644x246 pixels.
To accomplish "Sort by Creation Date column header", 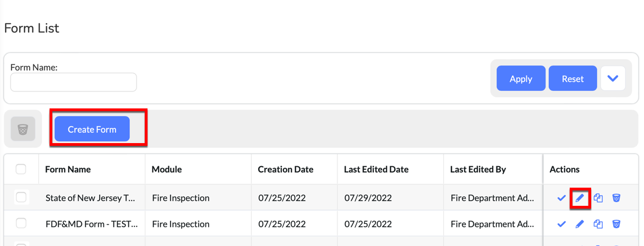I will pyautogui.click(x=286, y=169).
